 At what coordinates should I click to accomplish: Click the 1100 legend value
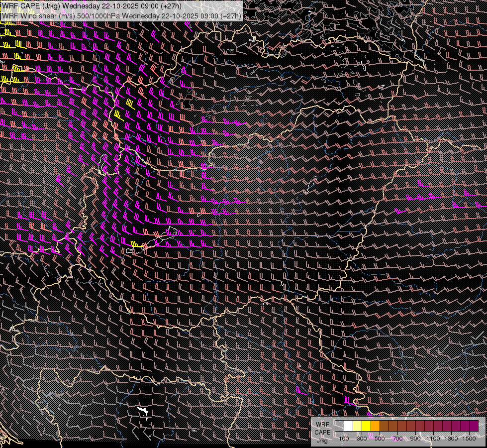point(433,439)
